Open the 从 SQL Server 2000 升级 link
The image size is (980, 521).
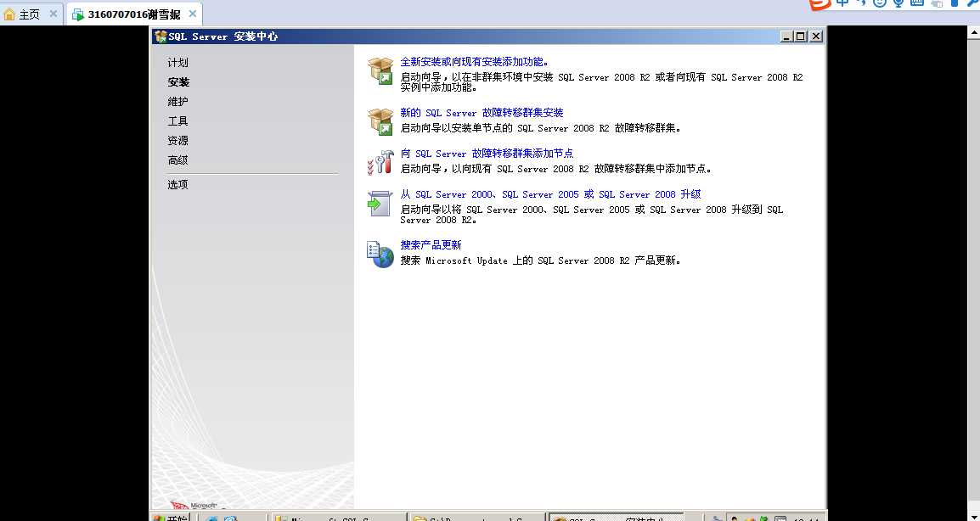click(550, 194)
